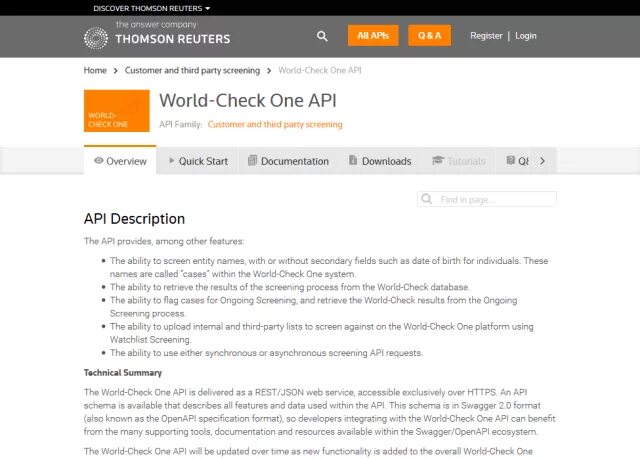
Task: Switch to the Overview tab
Action: pos(120,161)
